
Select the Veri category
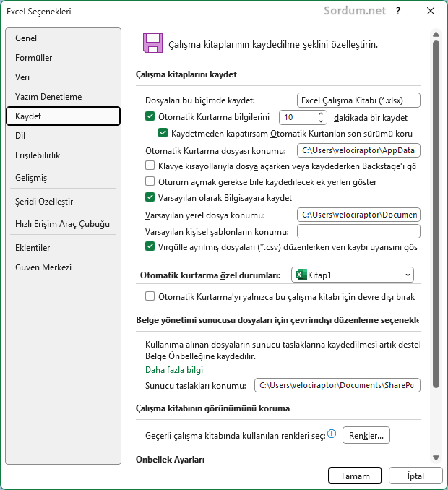coord(63,77)
